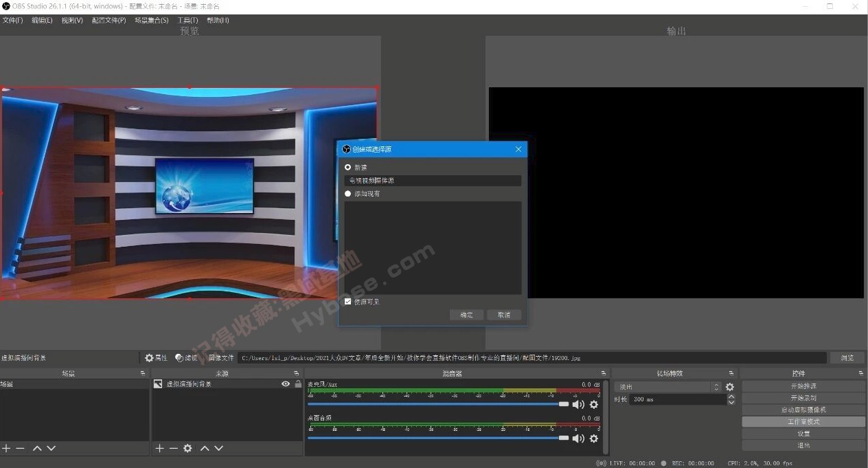This screenshot has height=468, width=868.
Task: Open the 混音器 panel options menu
Action: (x=604, y=373)
